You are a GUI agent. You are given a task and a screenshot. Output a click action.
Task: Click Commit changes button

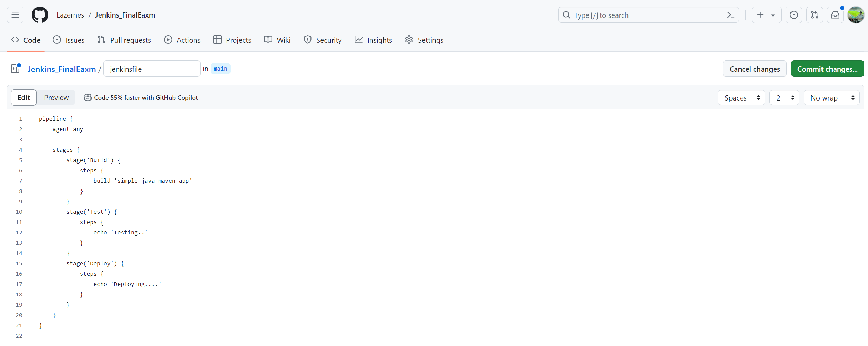pos(827,69)
